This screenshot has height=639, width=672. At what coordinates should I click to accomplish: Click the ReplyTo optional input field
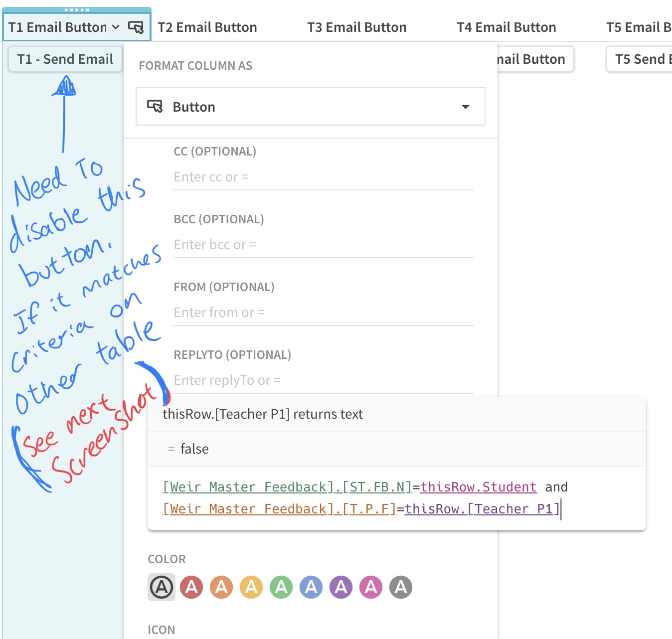tap(323, 380)
